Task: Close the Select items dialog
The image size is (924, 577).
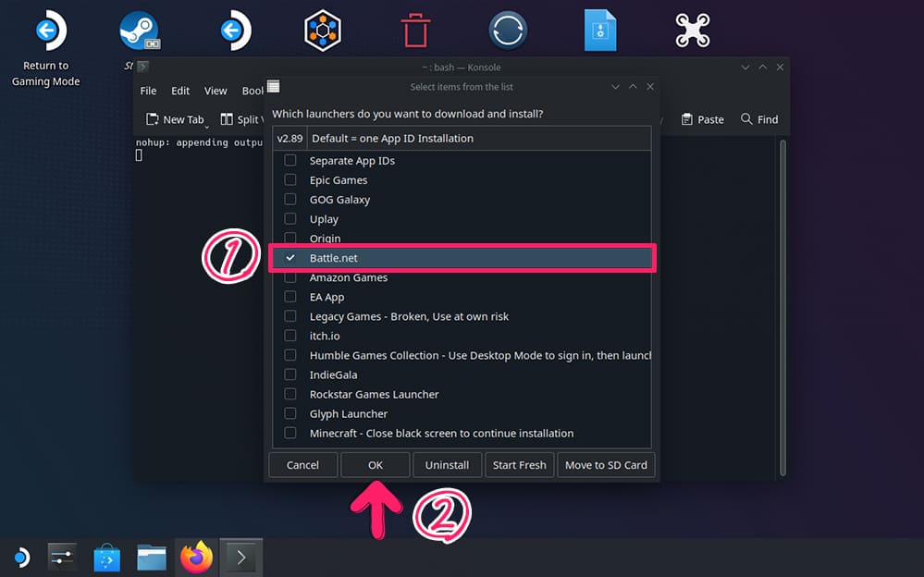Action: coord(650,87)
